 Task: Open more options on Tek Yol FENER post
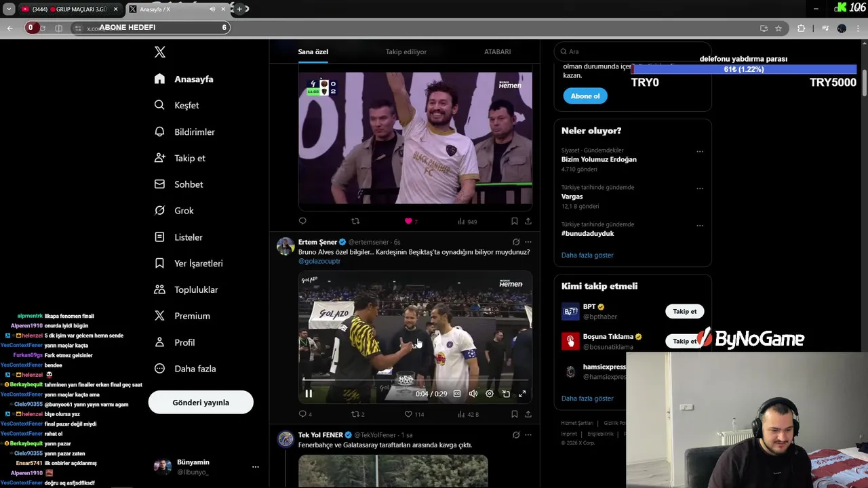tap(528, 435)
